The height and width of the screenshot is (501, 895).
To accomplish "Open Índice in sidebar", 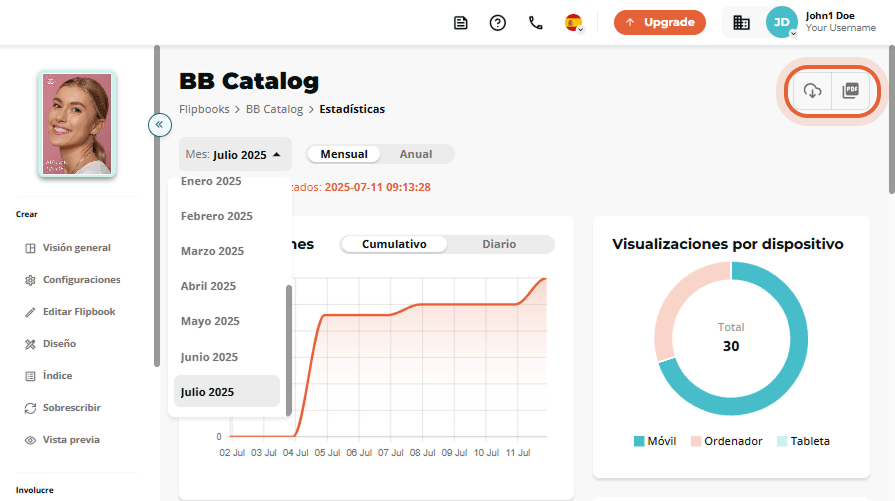I will tap(57, 375).
